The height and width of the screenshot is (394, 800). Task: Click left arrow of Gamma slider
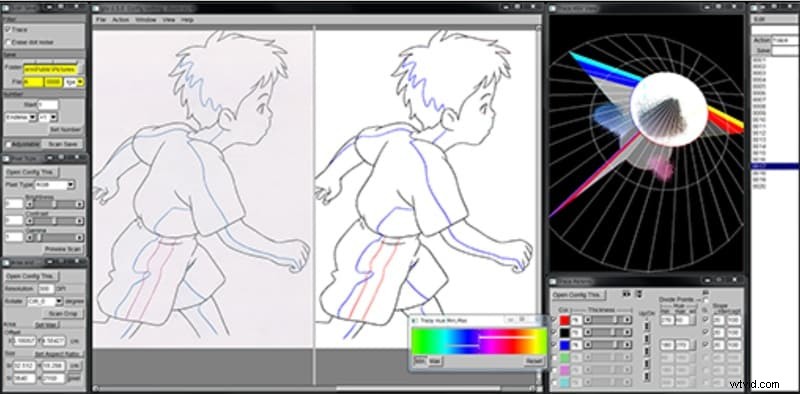tap(30, 237)
